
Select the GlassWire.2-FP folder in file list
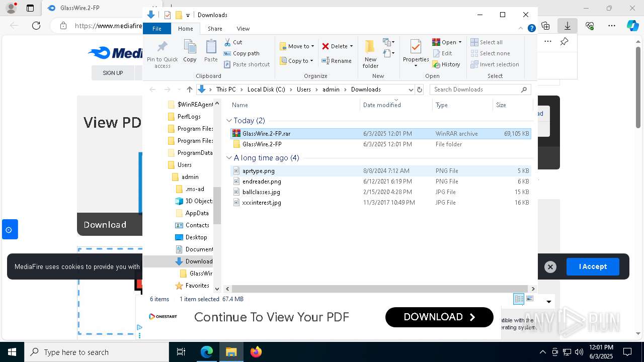pyautogui.click(x=381, y=144)
